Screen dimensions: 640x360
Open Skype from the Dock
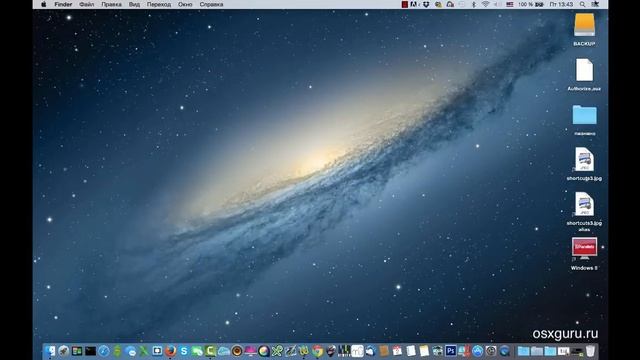pos(184,351)
